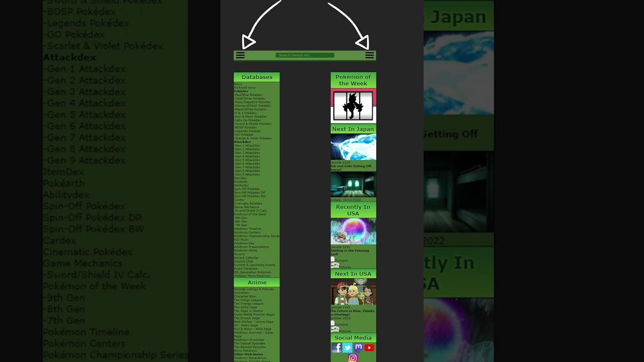
Task: Click Synopsis icon under Episode 1191
Action: pos(333,259)
